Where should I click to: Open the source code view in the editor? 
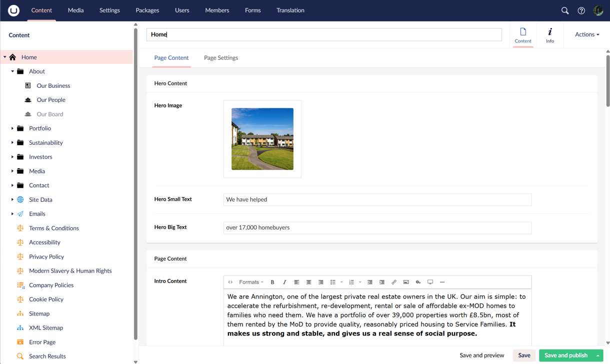(230, 282)
